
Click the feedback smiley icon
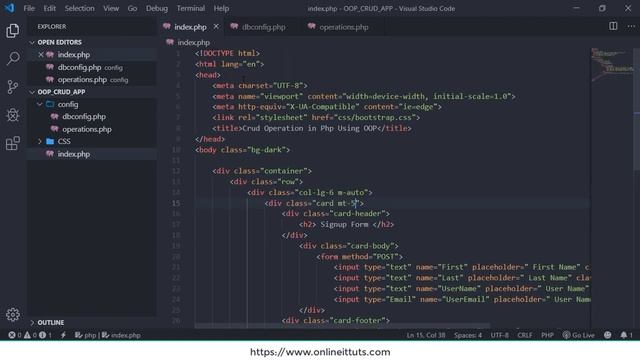[x=607, y=335]
